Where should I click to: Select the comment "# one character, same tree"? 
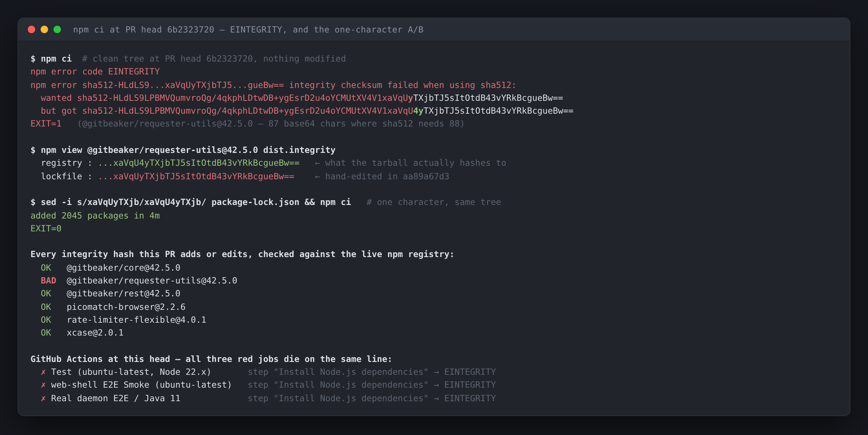point(434,202)
